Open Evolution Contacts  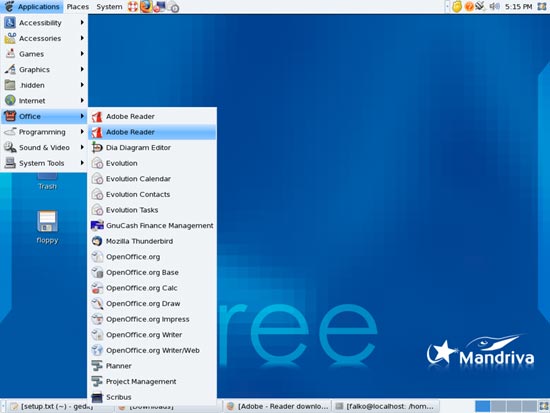[152, 194]
